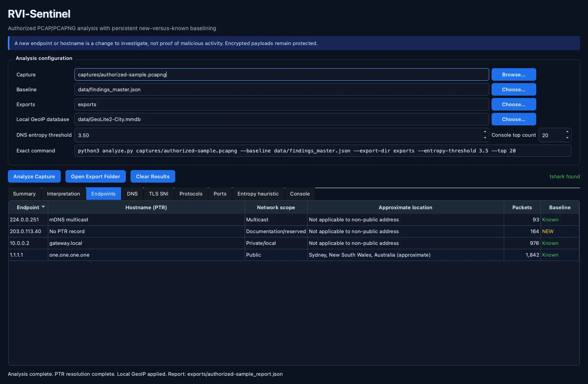Image resolution: width=588 pixels, height=384 pixels.
Task: Click the Analyze Capture button
Action: pos(34,176)
